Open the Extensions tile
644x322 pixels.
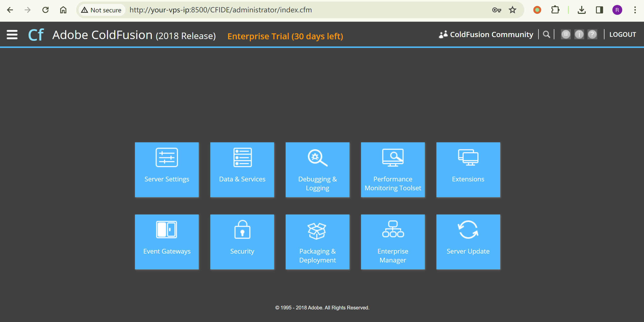coord(468,170)
